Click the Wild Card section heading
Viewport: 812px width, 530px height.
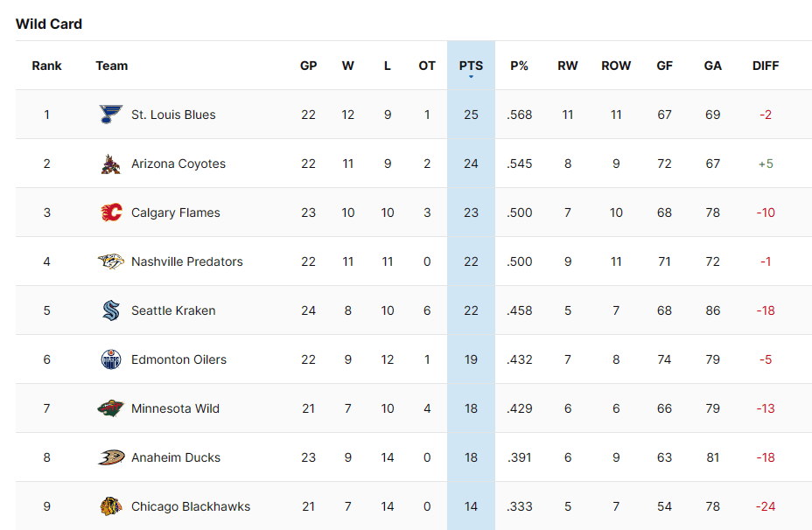pyautogui.click(x=49, y=24)
